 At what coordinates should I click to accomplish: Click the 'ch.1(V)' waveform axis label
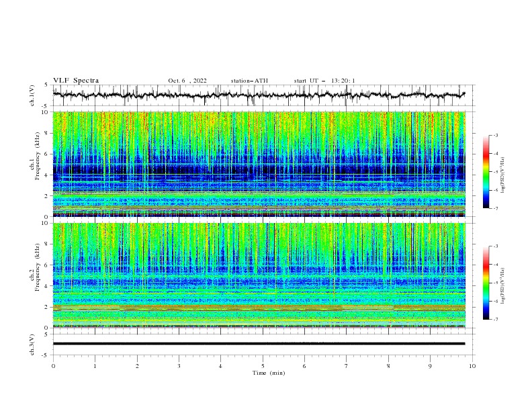pyautogui.click(x=32, y=95)
